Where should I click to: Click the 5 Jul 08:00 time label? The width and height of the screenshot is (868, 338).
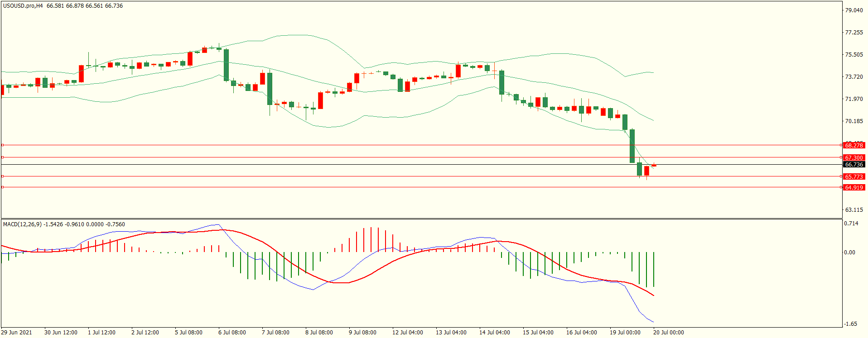188,333
